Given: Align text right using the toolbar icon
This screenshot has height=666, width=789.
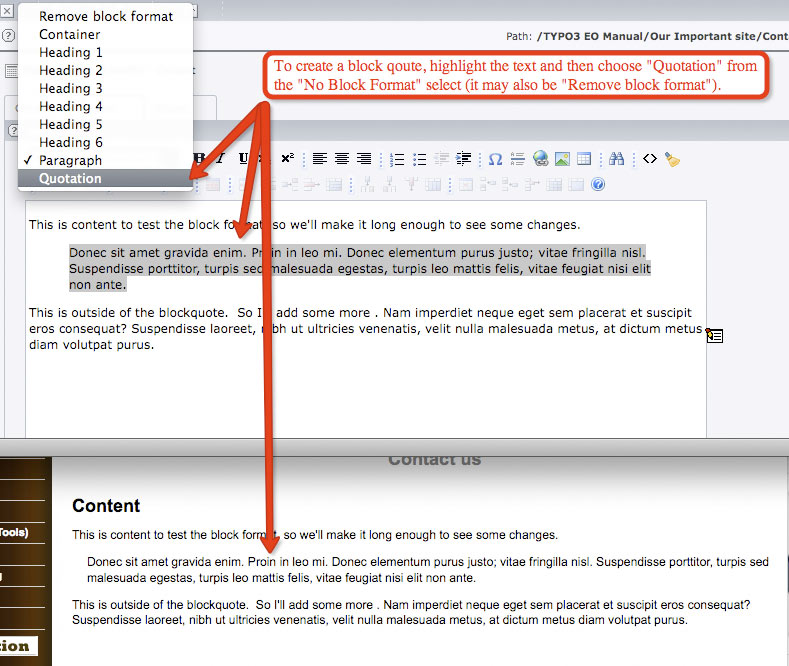Looking at the screenshot, I should (x=364, y=159).
